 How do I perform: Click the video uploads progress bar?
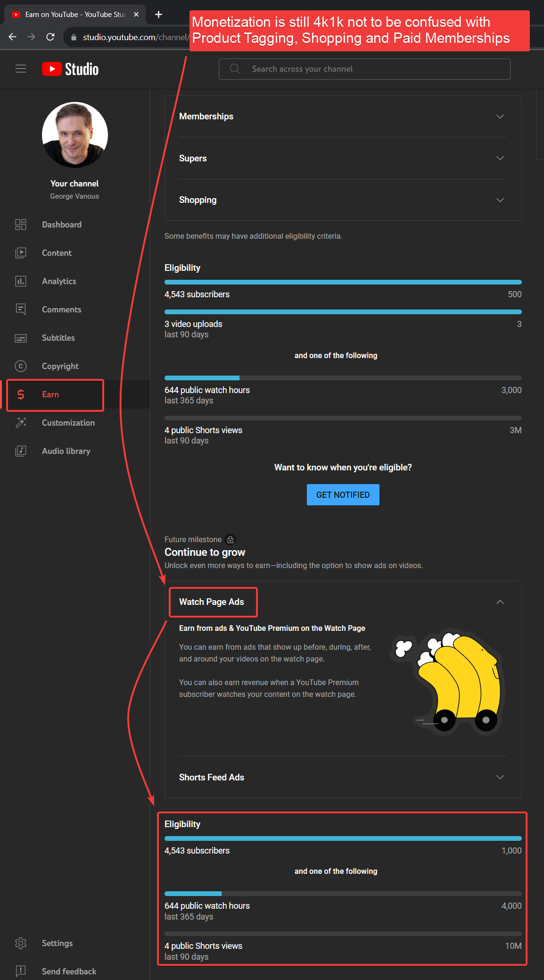(343, 312)
